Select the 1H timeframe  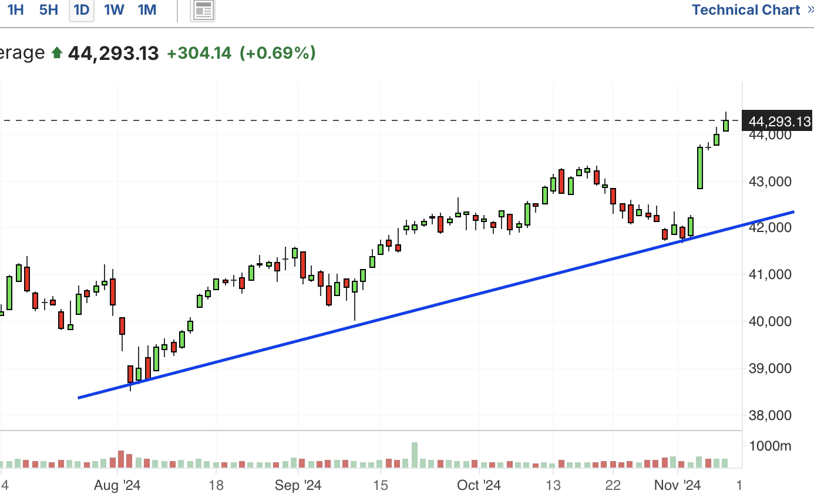[15, 10]
